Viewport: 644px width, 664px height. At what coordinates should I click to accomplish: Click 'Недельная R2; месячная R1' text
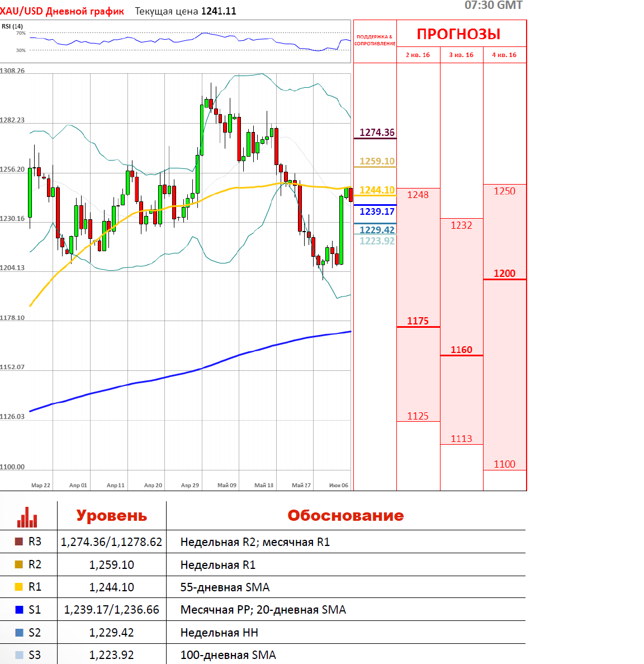(x=255, y=542)
